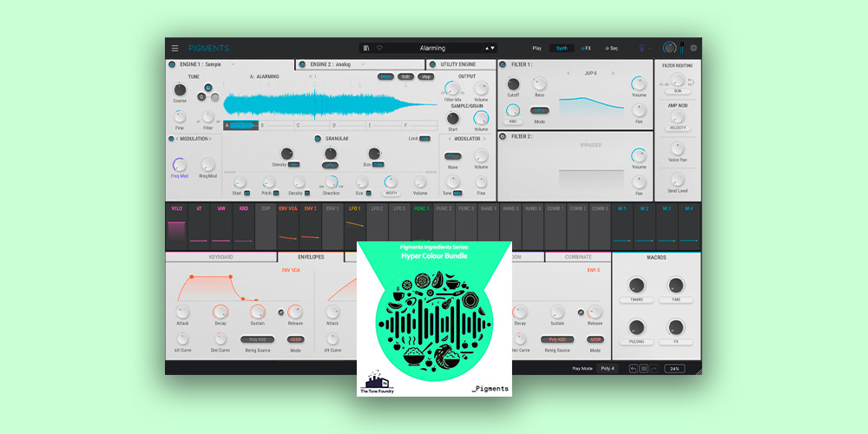The image size is (868, 434).
Task: Favorite the preset with the heart icon
Action: tap(379, 48)
